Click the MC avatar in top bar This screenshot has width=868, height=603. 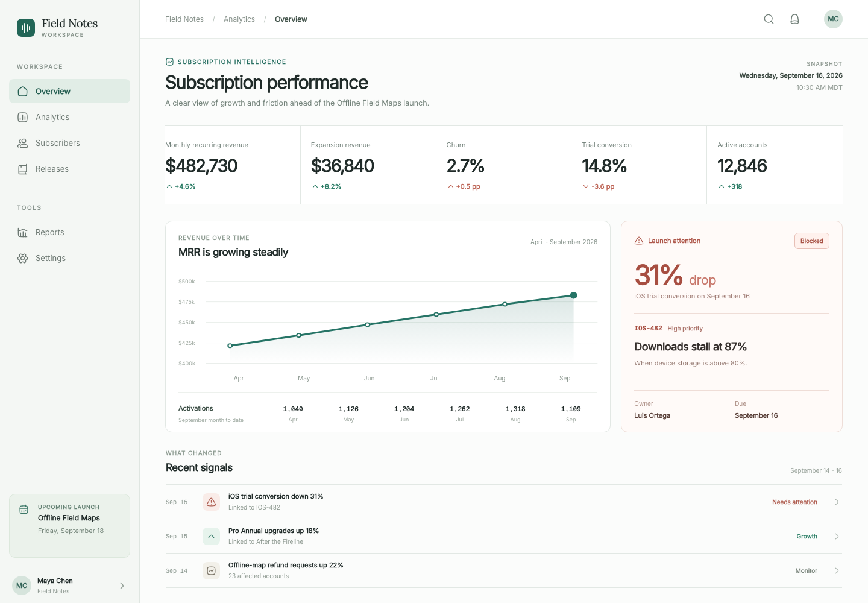(833, 19)
